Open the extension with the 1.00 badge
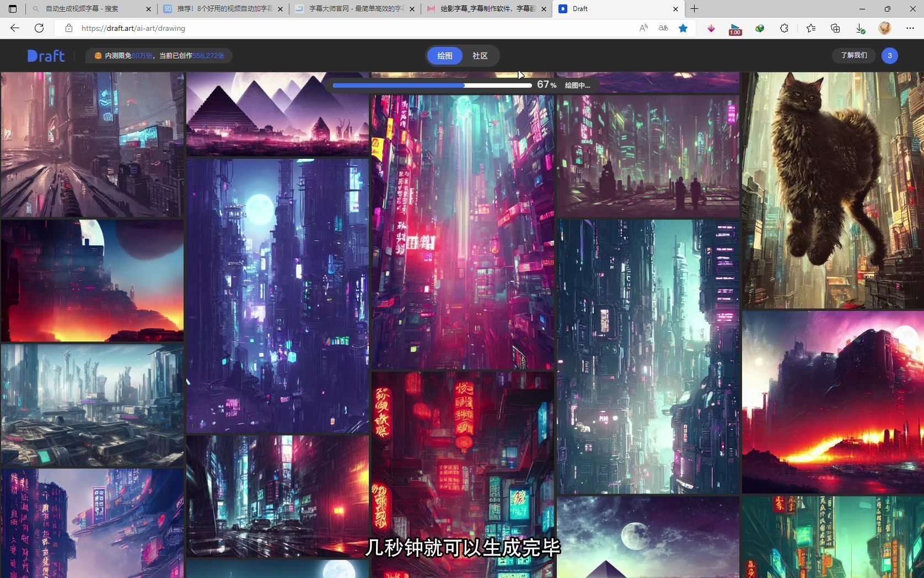 (x=735, y=29)
